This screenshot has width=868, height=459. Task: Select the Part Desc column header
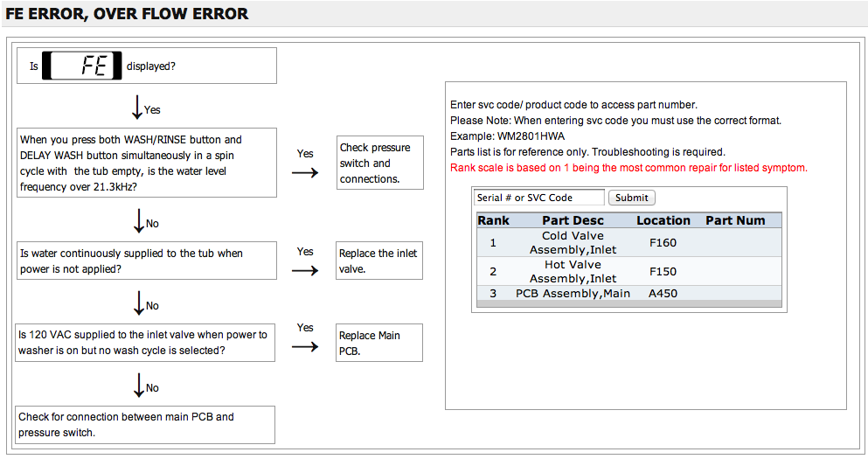pyautogui.click(x=573, y=220)
